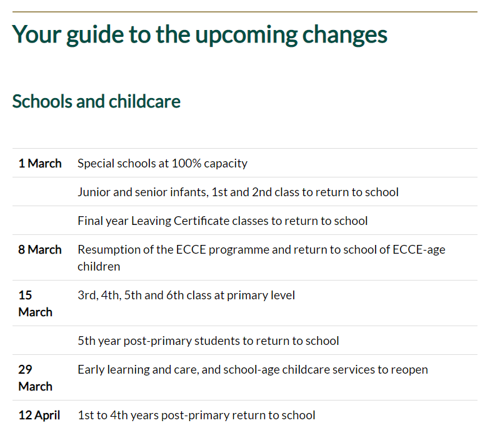Click the "15 March" date cell
The width and height of the screenshot is (490, 448).
35,303
